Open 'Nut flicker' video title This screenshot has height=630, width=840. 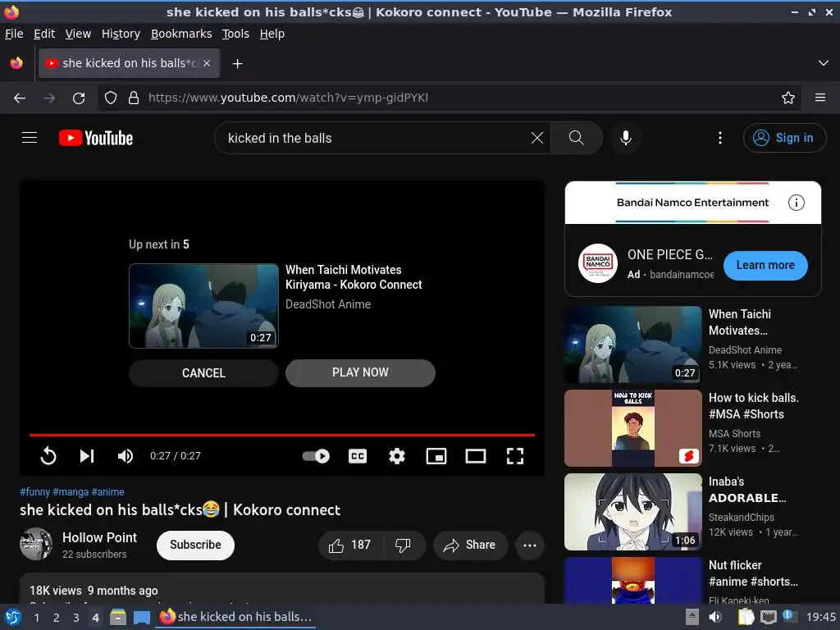pos(753,573)
